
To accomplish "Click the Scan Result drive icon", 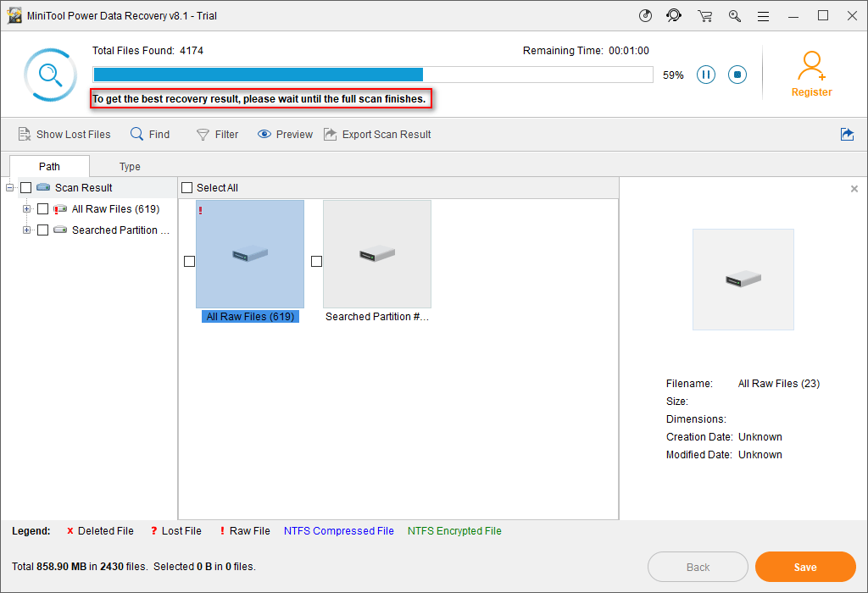I will (x=43, y=187).
